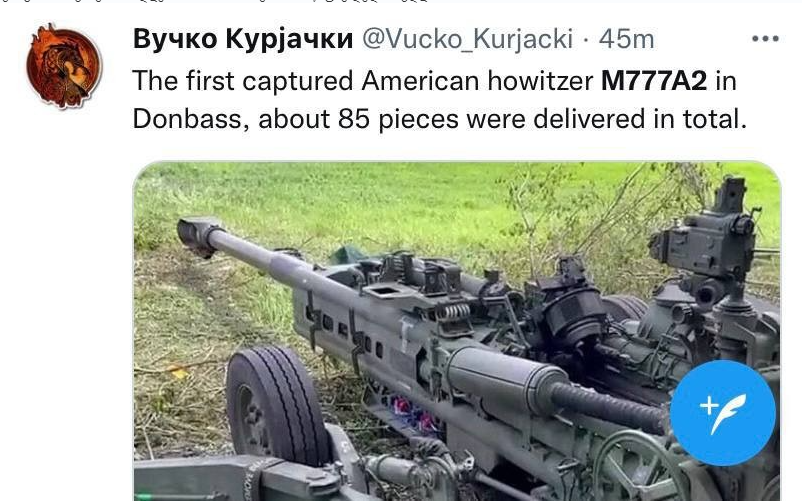
Task: Click the 45m tweet timestamp
Action: tap(627, 39)
